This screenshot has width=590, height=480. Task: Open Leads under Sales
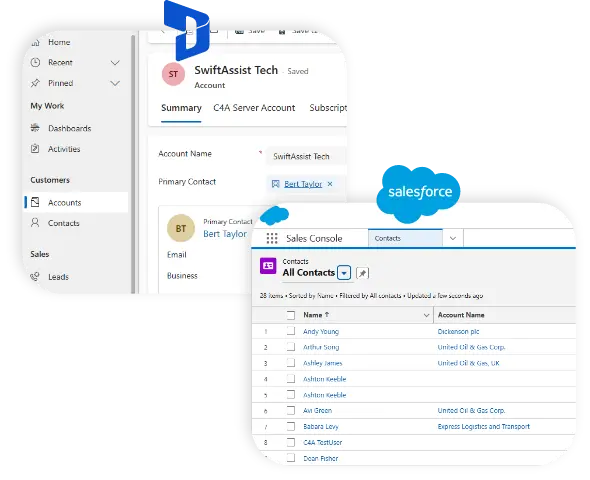click(x=58, y=277)
